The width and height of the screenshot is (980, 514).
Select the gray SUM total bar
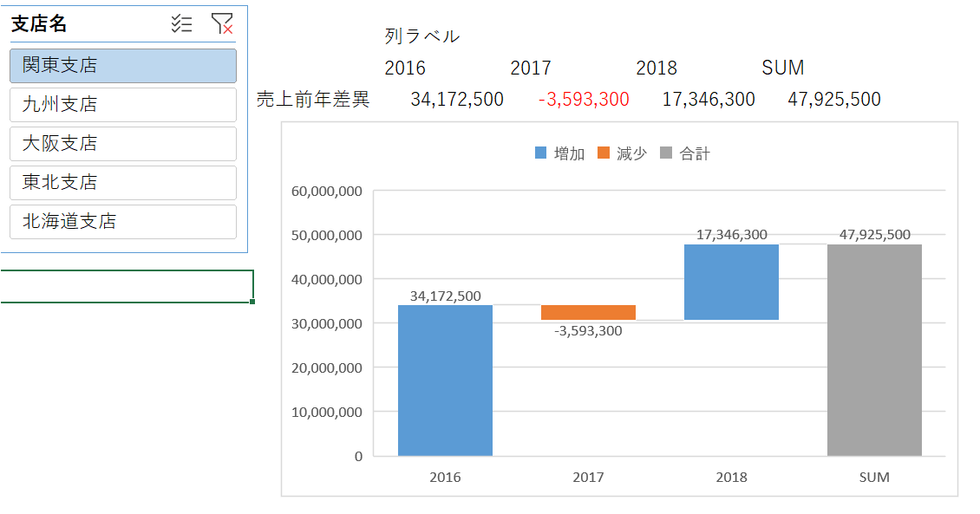[875, 347]
